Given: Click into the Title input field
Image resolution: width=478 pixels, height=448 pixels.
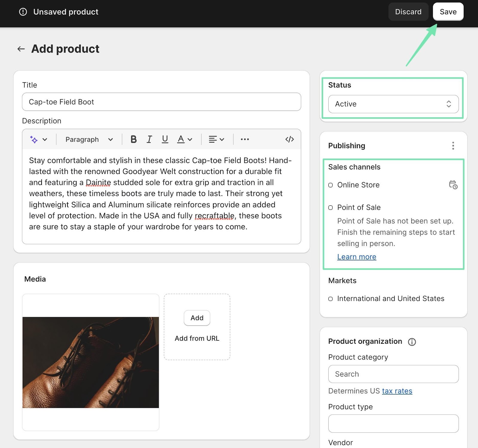Looking at the screenshot, I should click(161, 102).
